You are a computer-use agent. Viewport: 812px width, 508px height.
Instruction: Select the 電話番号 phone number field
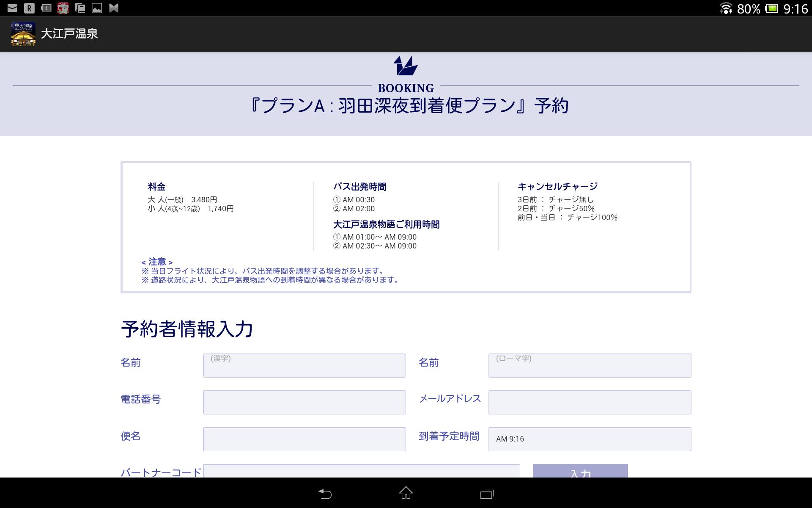304,402
